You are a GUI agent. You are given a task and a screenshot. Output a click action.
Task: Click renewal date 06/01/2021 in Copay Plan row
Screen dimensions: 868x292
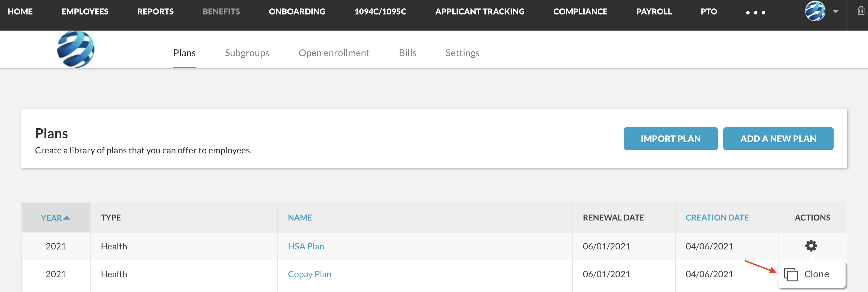coord(607,274)
